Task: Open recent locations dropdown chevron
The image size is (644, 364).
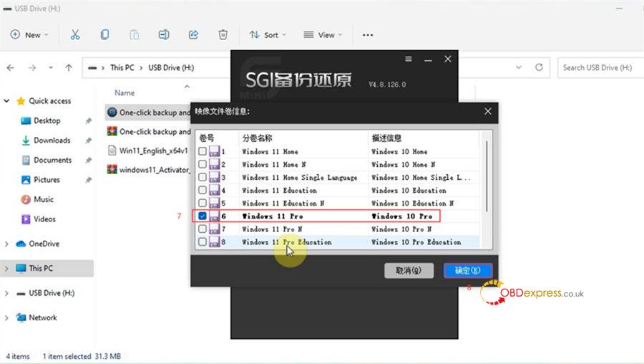Action: coord(51,68)
